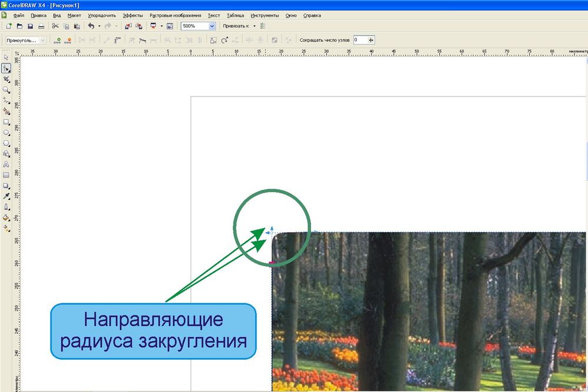Select the Polygon tool
Viewport: 588px width, 392px height.
click(x=6, y=143)
